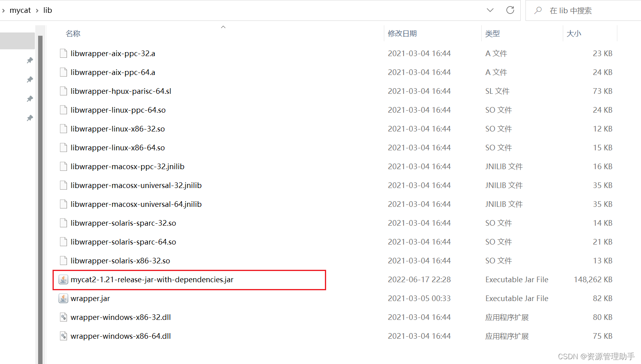The width and height of the screenshot is (641, 364).
Task: Select file name wrapper.jar
Action: pos(90,298)
